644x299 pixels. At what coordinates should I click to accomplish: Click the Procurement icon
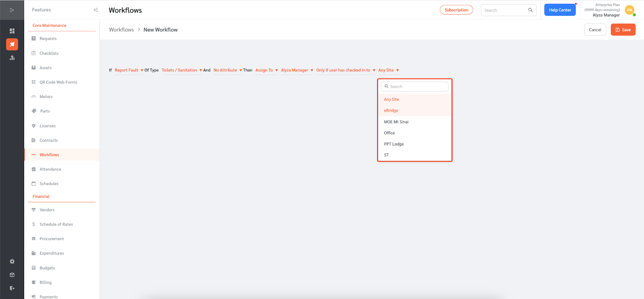(x=34, y=239)
